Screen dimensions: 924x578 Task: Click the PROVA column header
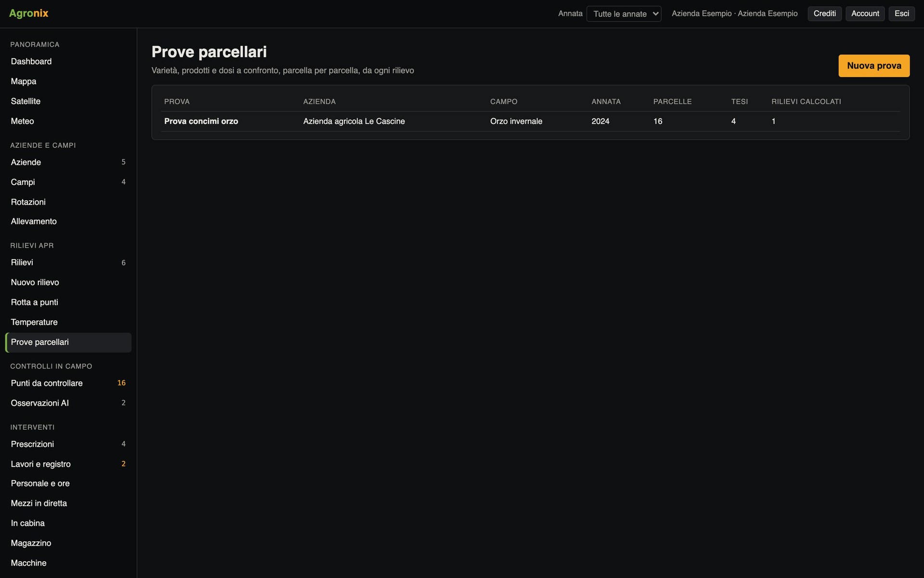(177, 102)
